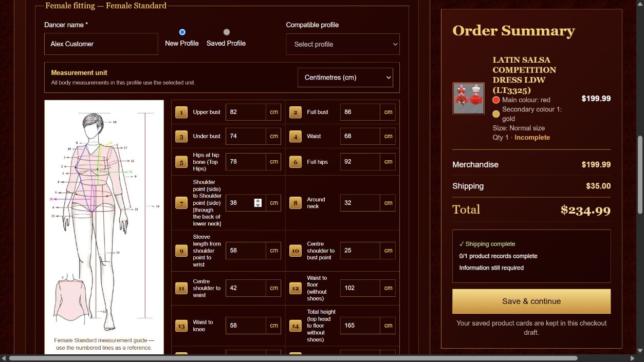Click the Around neck measurement field
The width and height of the screenshot is (644, 362).
(x=360, y=203)
